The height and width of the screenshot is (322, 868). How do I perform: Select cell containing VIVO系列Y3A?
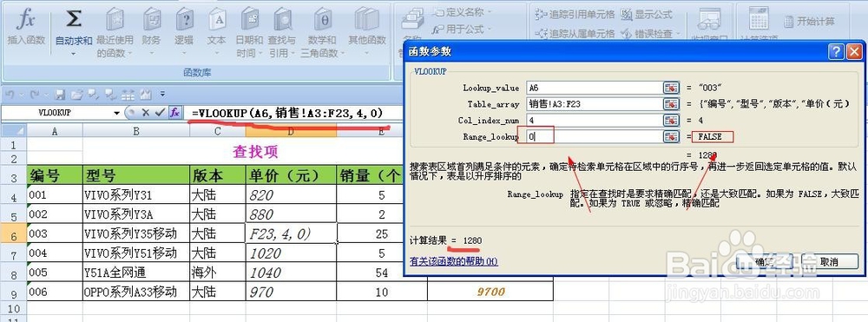pos(136,214)
